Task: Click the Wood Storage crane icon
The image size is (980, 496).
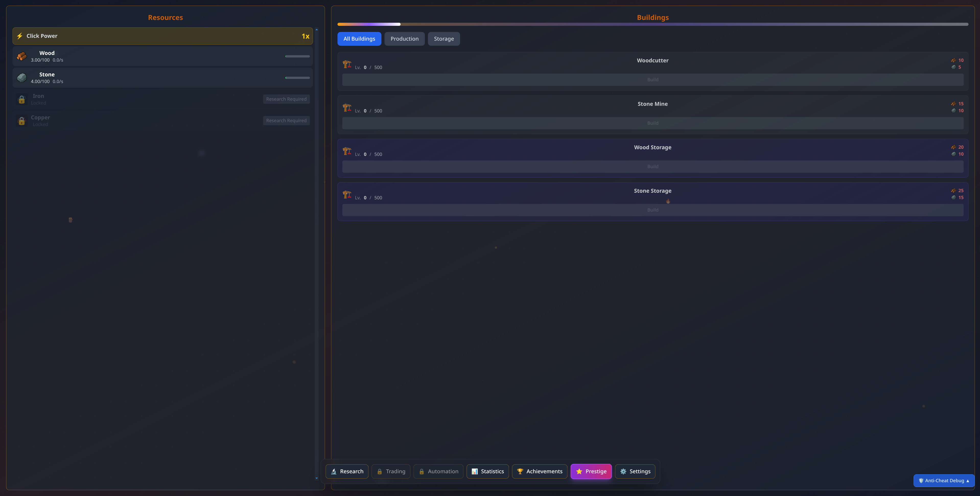Action: [347, 151]
